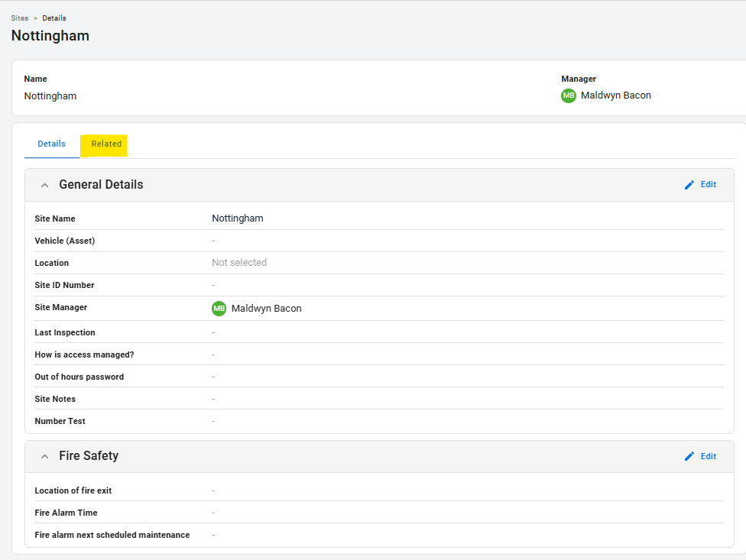The height and width of the screenshot is (560, 746).
Task: Click Maldwyn Bacon name in Site Manager row
Action: click(x=266, y=309)
